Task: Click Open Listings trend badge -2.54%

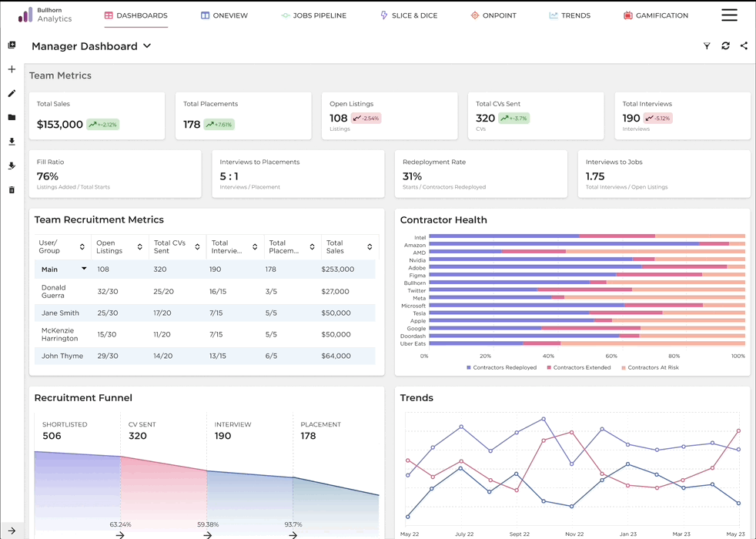Action: coord(366,118)
